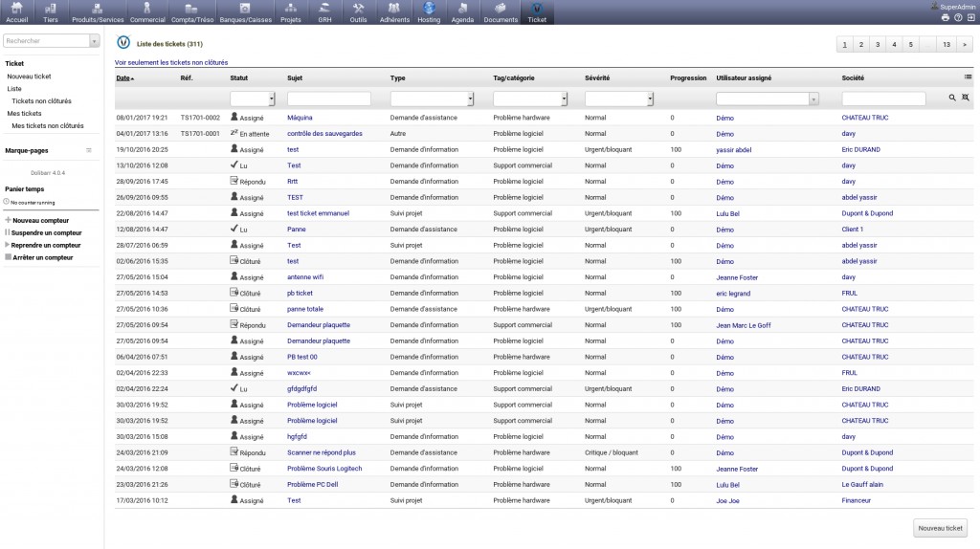Click the clear search filters icon
This screenshot has height=549, width=980.
(966, 99)
